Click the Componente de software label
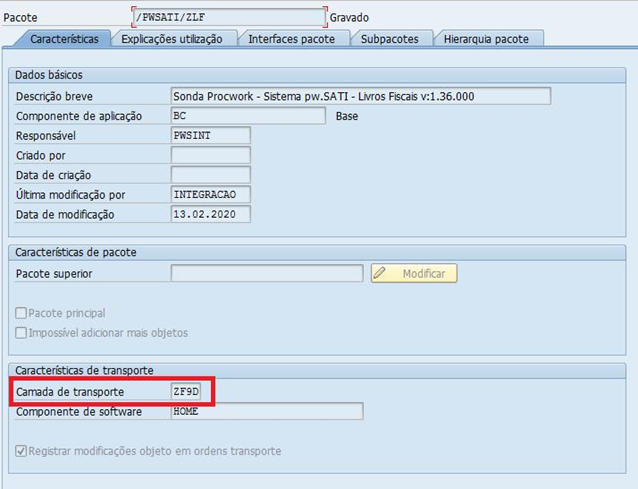638x489 pixels. click(79, 412)
